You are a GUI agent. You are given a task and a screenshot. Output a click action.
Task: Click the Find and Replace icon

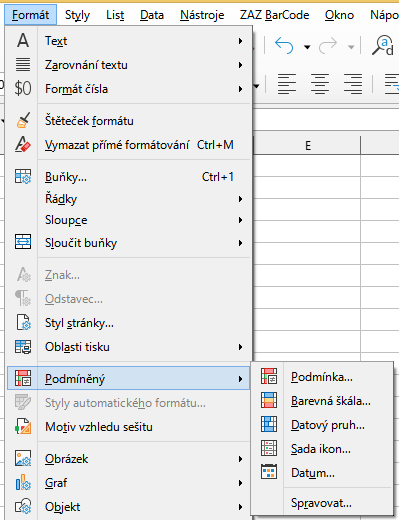[383, 46]
